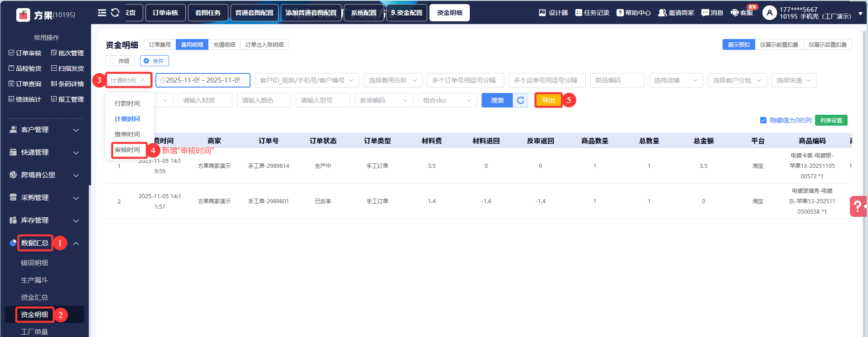868x337 pixels.
Task: Click the reset icon beside 搜索
Action: click(x=521, y=100)
